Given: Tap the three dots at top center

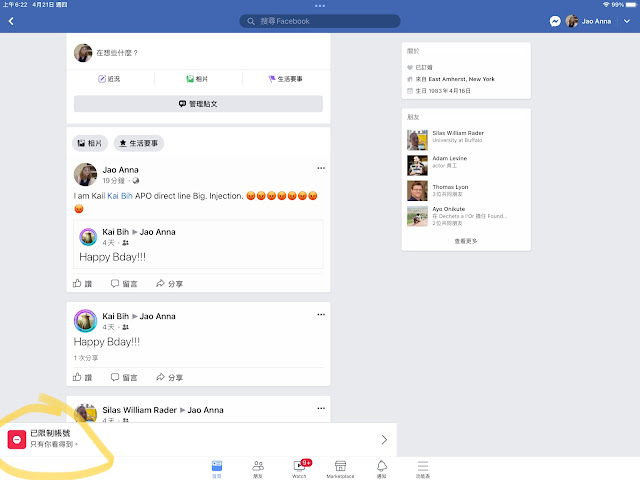Looking at the screenshot, I should [x=320, y=6].
